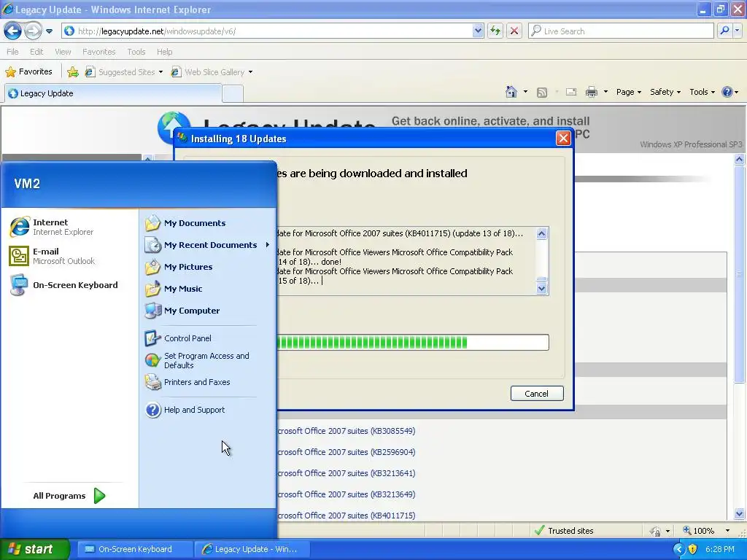
Task: Open the Favorites star button
Action: click(x=29, y=72)
